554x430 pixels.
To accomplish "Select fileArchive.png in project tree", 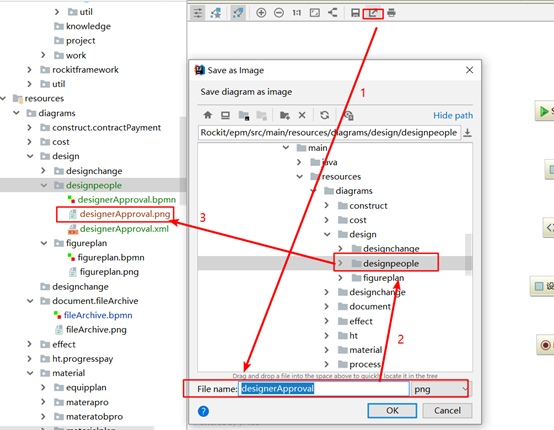I will (96, 330).
